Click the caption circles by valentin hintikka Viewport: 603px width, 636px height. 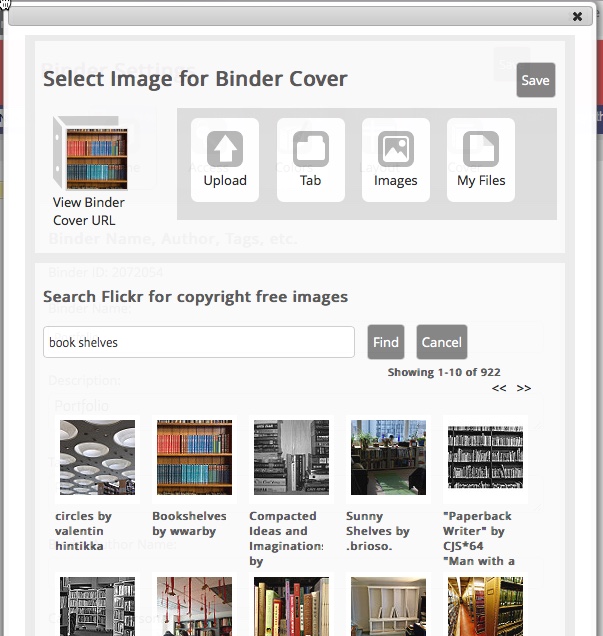[x=83, y=531]
